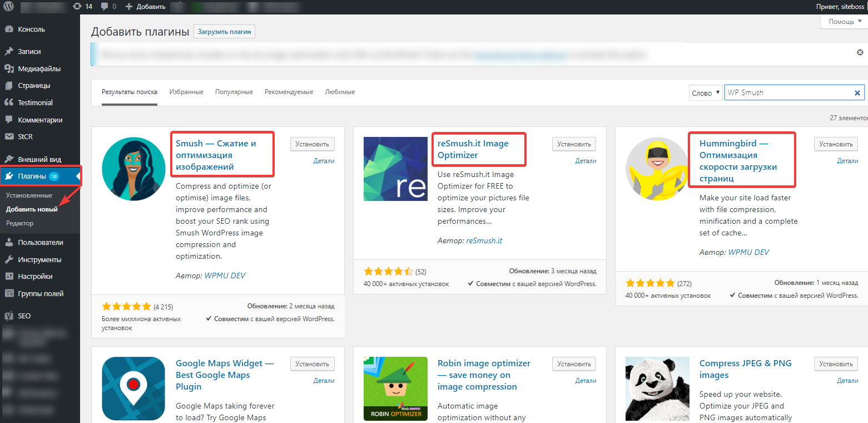Open the Редактор plugins submenu item

pos(20,223)
